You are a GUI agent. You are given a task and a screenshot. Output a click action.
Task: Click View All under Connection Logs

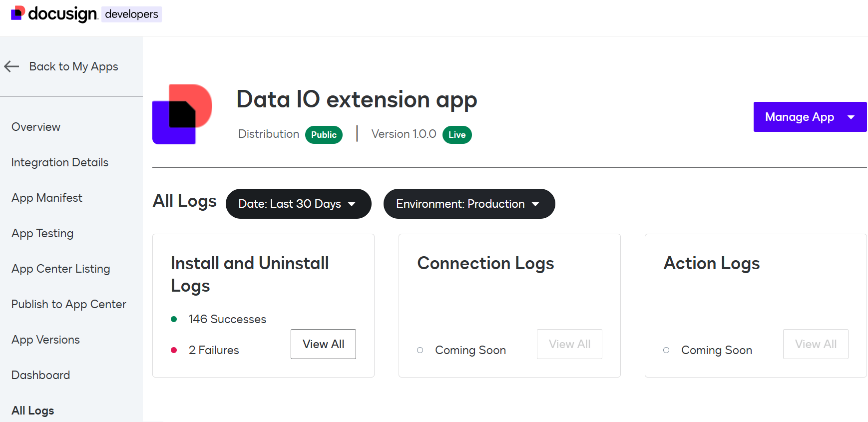[x=570, y=344]
